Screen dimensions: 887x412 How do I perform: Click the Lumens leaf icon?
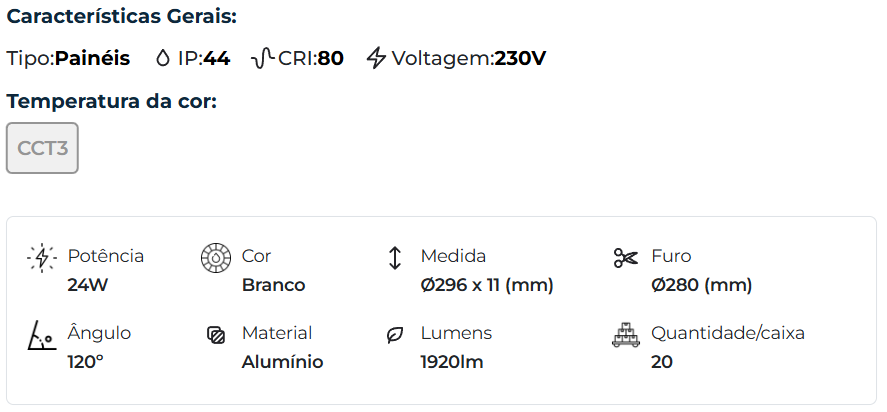[394, 335]
